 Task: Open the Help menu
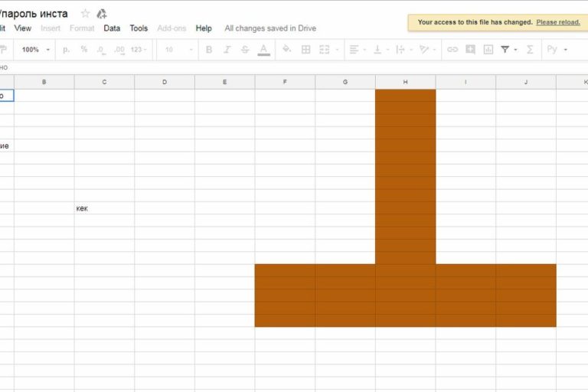pos(204,28)
